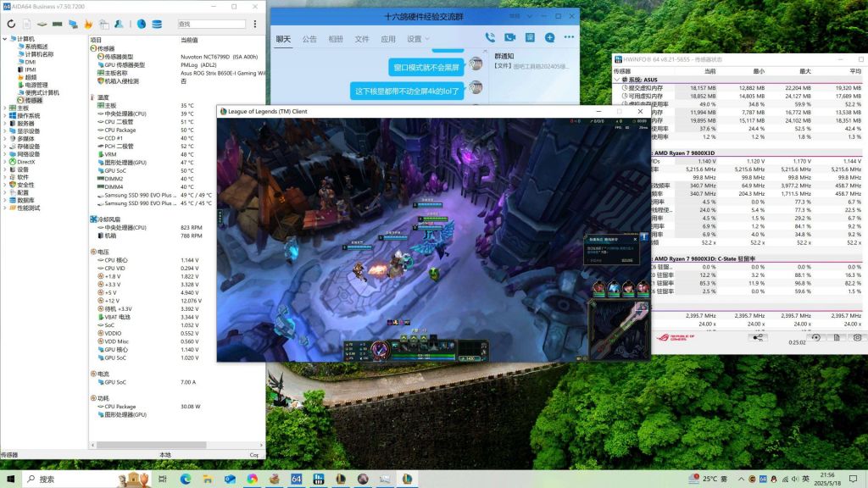The width and height of the screenshot is (868, 488).
Task: Open the AIDA64 report wizard icon
Action: pyautogui.click(x=25, y=24)
